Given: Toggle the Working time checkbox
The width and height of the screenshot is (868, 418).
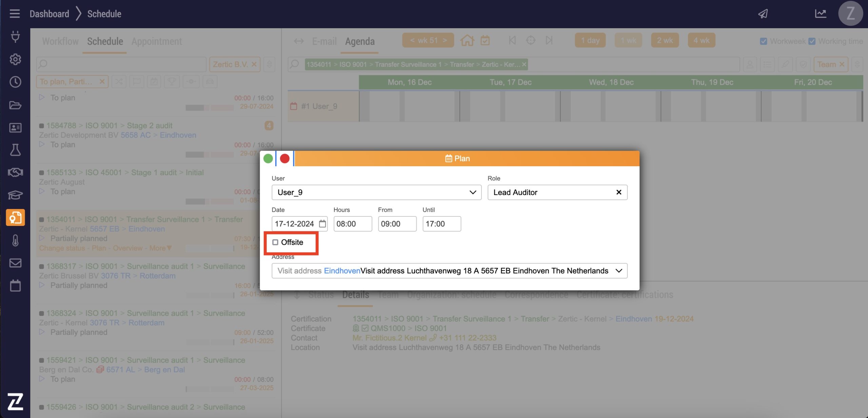Looking at the screenshot, I should pos(812,41).
